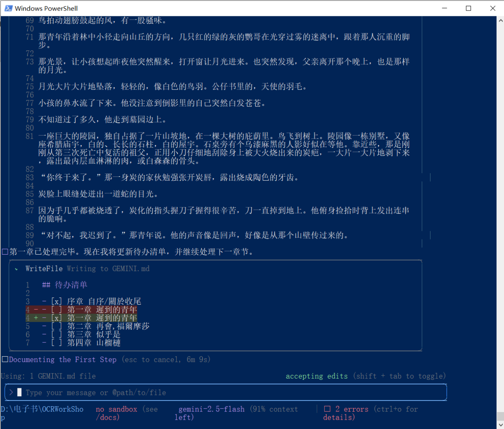Click the empty checkbox for 第二章 再會,福爾摩莎
Image resolution: width=504 pixels, height=429 pixels.
click(x=56, y=326)
